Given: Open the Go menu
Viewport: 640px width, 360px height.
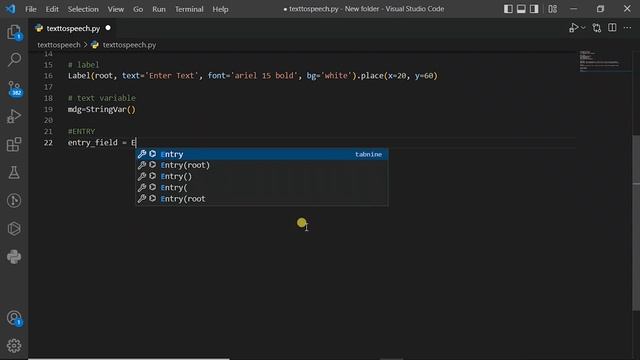Looking at the screenshot, I should point(138,9).
